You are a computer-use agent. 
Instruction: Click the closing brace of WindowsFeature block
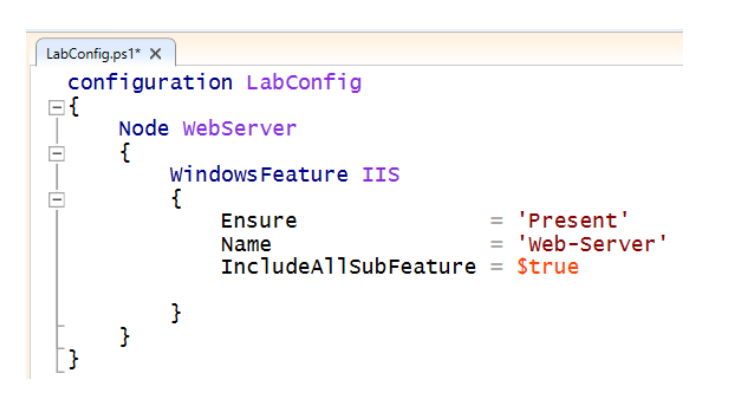pos(176,313)
